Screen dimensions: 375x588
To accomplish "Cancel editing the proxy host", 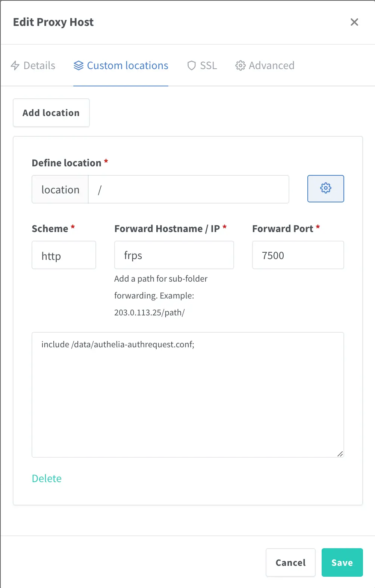I will (290, 562).
